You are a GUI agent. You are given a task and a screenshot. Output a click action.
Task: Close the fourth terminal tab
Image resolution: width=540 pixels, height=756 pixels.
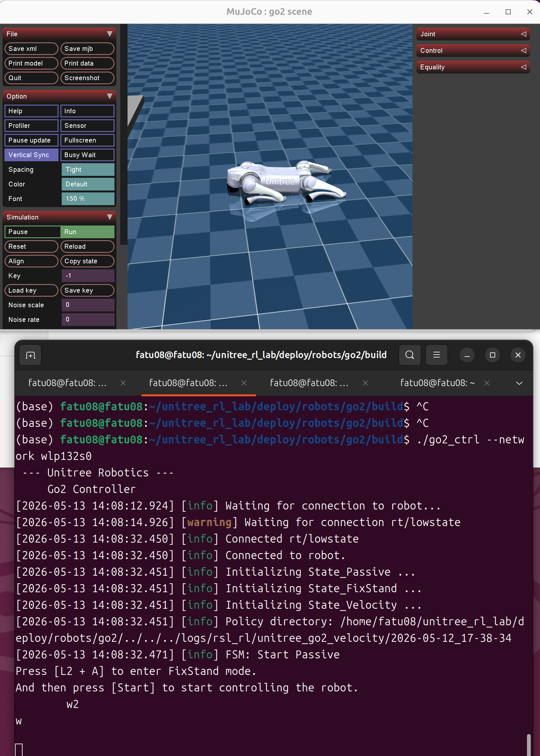(x=487, y=383)
